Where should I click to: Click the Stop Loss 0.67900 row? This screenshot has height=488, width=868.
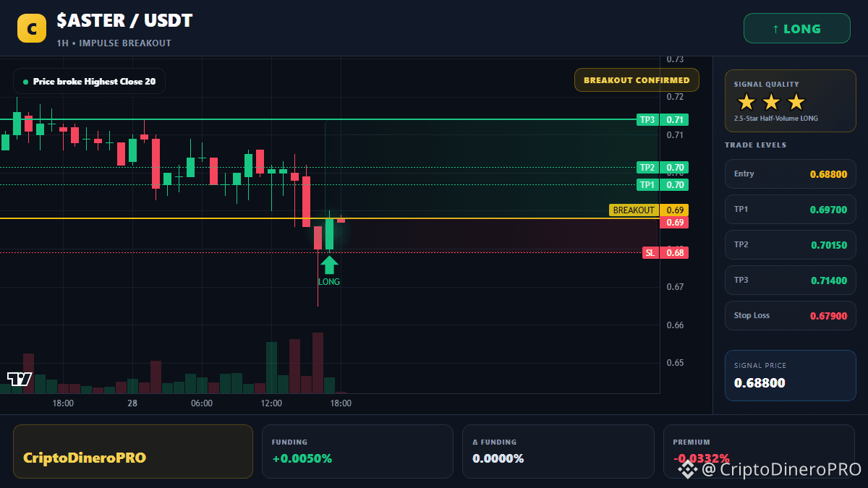coord(790,315)
